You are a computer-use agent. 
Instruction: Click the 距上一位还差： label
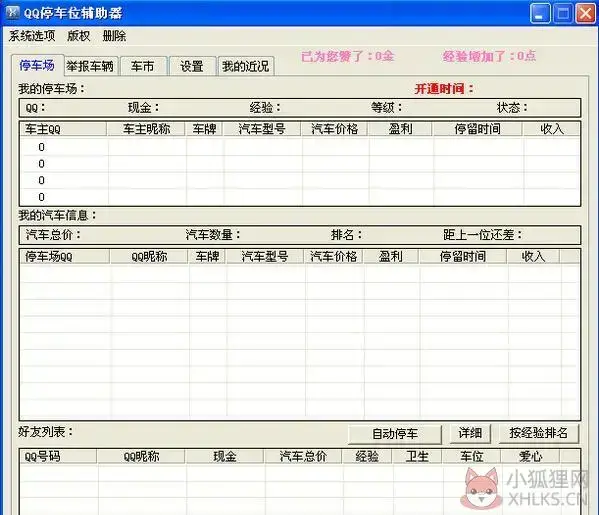(482, 235)
